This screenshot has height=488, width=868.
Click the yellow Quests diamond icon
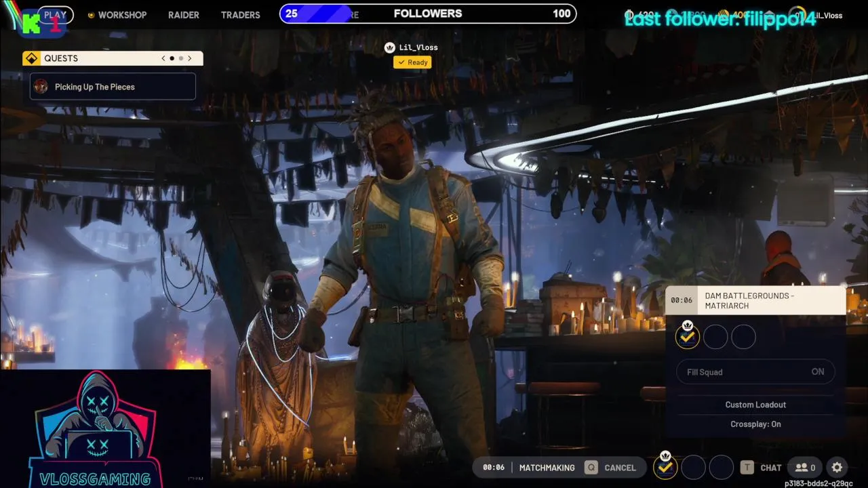click(31, 58)
